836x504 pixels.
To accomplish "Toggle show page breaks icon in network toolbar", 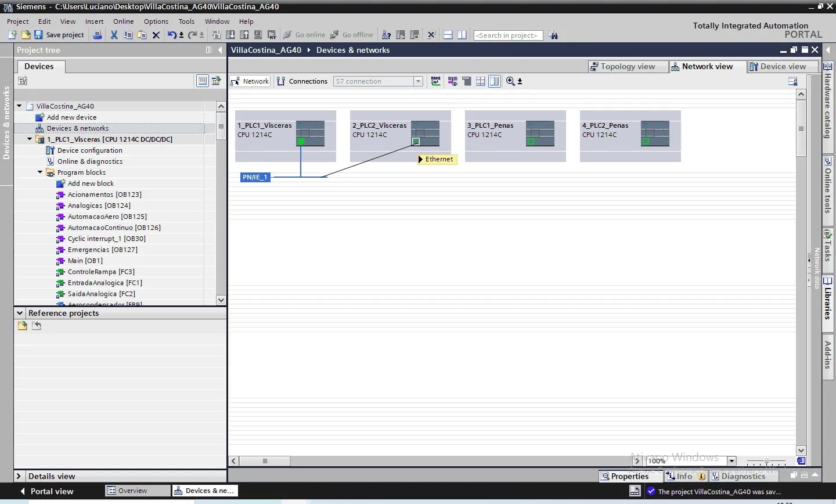I will click(x=480, y=81).
